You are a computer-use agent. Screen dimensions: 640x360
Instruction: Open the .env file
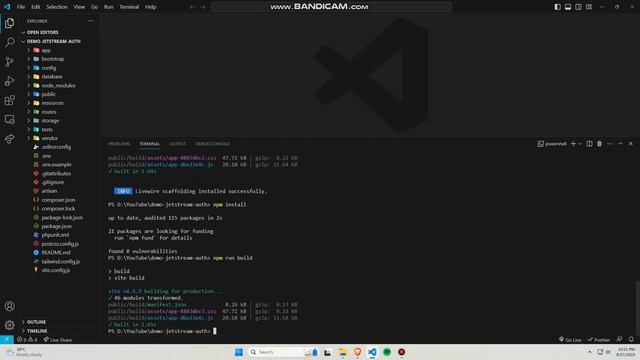click(46, 156)
